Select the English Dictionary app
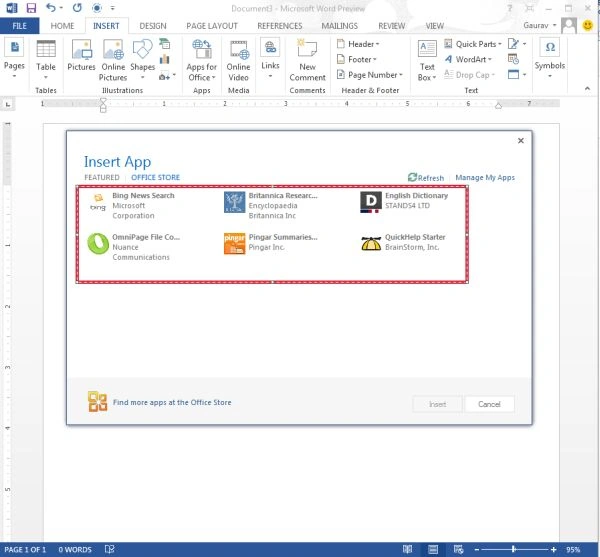The image size is (600, 557). coord(405,202)
